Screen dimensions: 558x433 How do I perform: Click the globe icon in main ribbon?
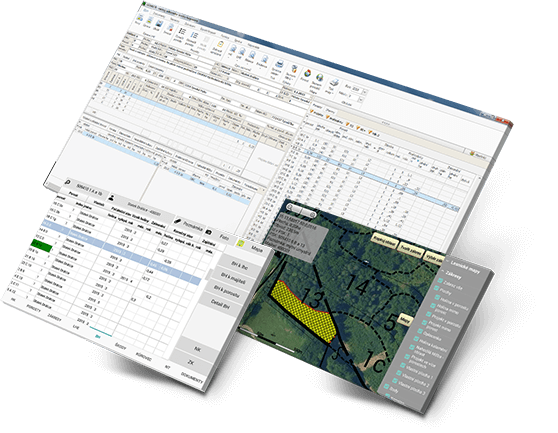(320, 77)
